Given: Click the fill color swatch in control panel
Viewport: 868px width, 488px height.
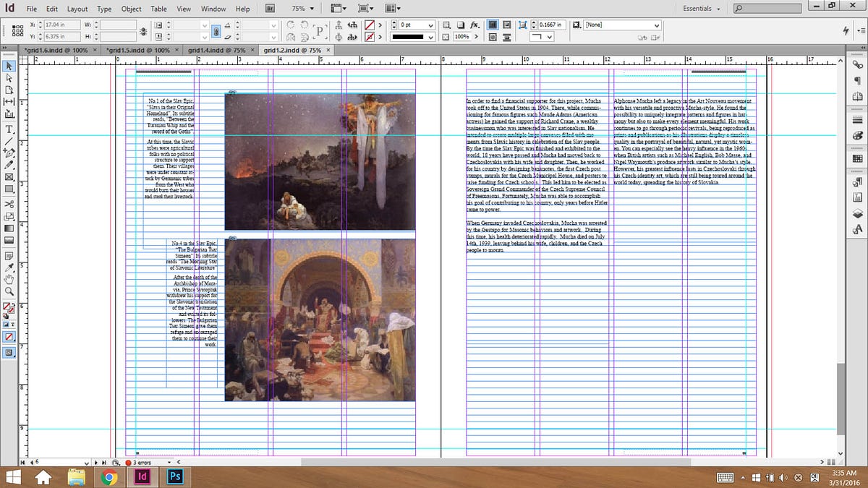Looking at the screenshot, I should coord(369,25).
